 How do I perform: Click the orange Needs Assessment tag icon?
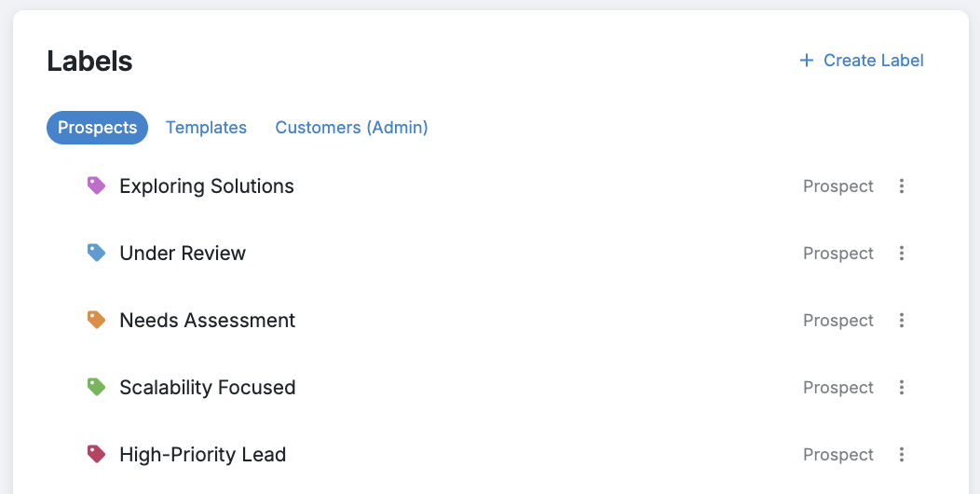click(x=96, y=320)
